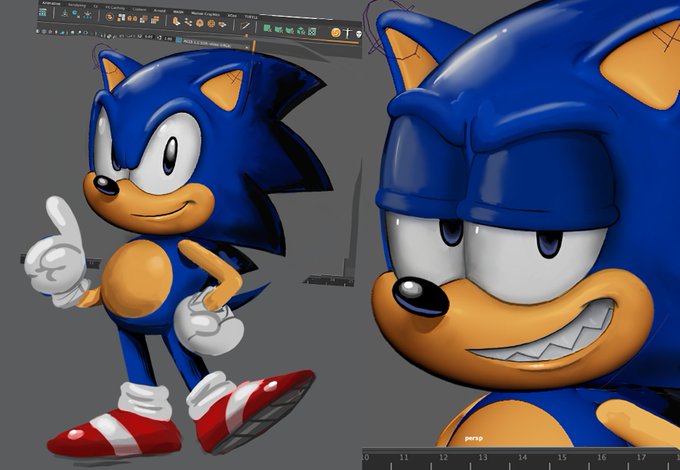Image resolution: width=680 pixels, height=470 pixels.
Task: Jump to frame 12 on the timeline
Action: pos(443,457)
